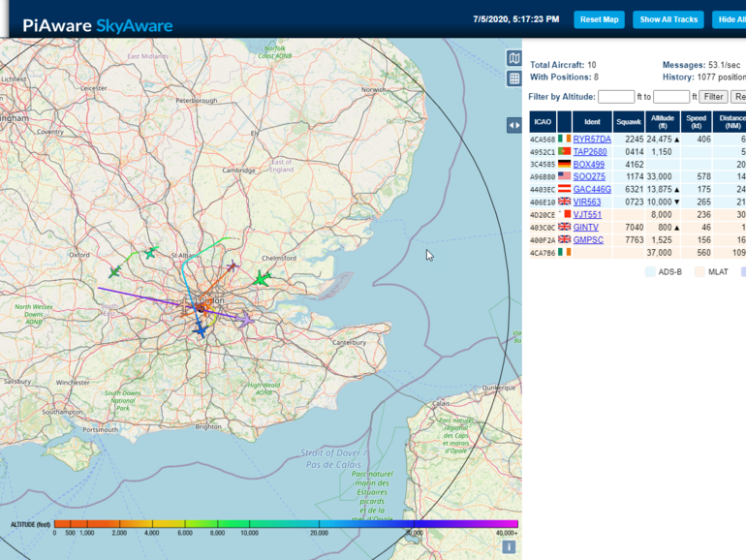Sort table by the Squawk column header

(x=629, y=122)
